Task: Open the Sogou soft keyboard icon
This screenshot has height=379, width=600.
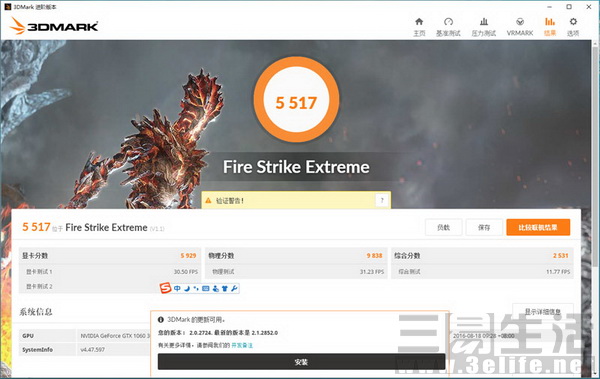Action: [205, 288]
